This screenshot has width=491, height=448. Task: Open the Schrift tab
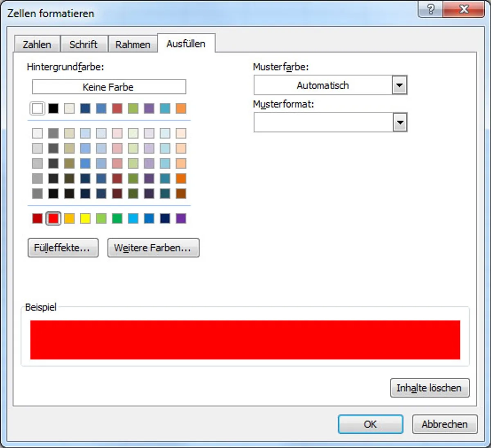84,44
